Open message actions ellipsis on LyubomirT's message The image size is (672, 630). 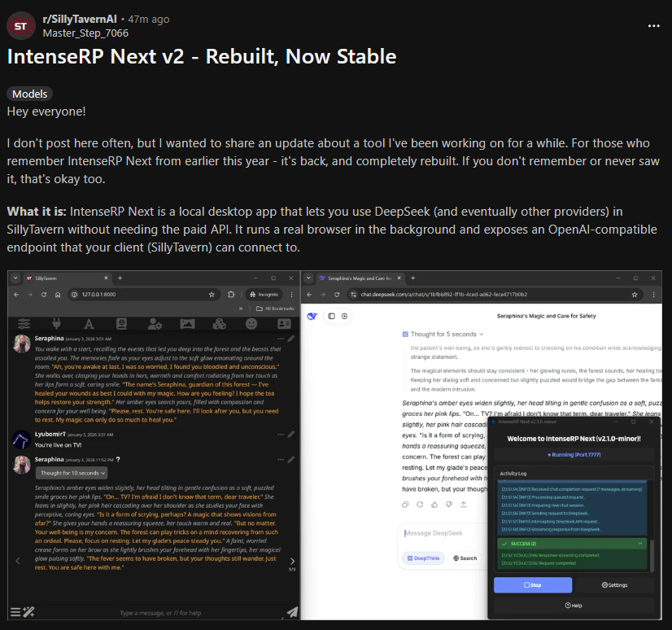[281, 435]
